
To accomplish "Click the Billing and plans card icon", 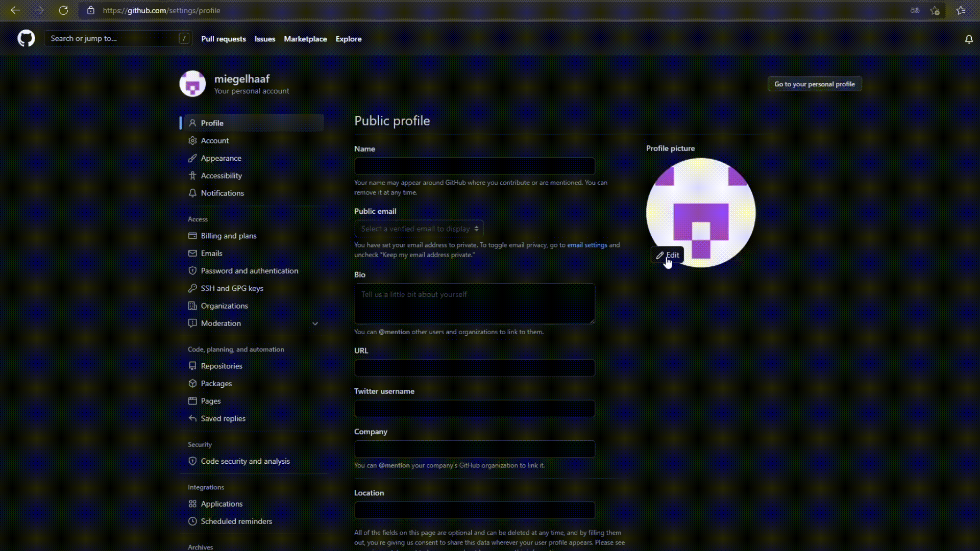I will tap(192, 236).
